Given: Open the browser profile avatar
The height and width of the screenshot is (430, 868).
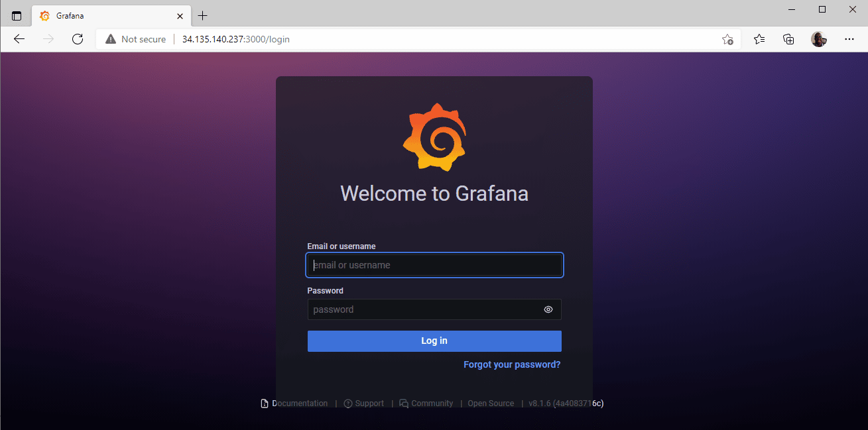Looking at the screenshot, I should [819, 39].
